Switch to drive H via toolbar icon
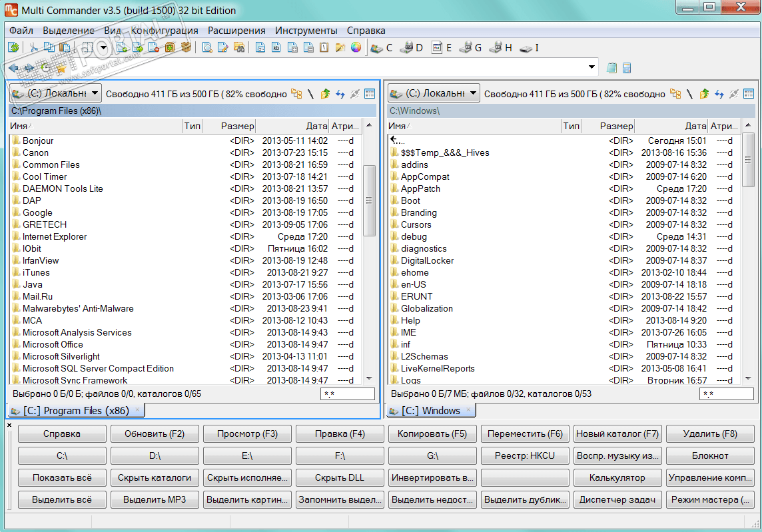This screenshot has width=762, height=532. (500, 48)
